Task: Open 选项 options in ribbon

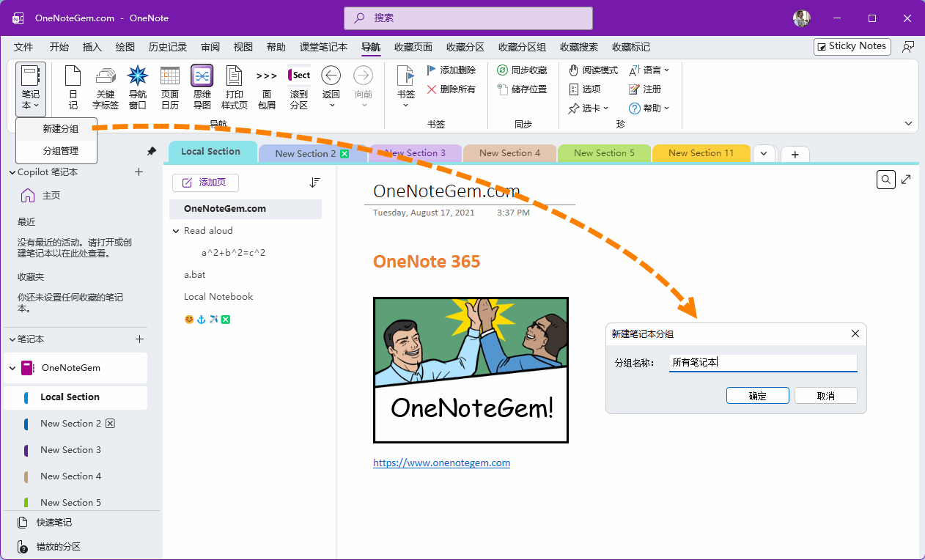Action: [x=585, y=89]
